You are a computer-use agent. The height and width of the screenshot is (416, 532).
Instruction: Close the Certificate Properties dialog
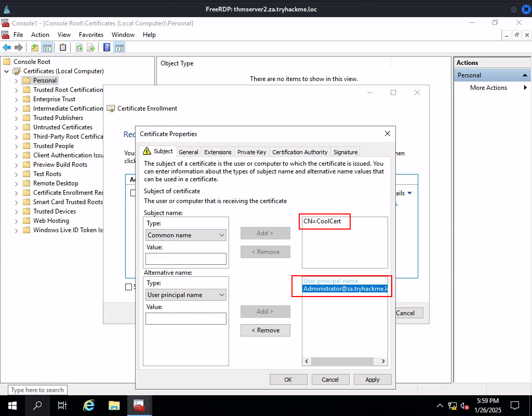click(x=388, y=133)
